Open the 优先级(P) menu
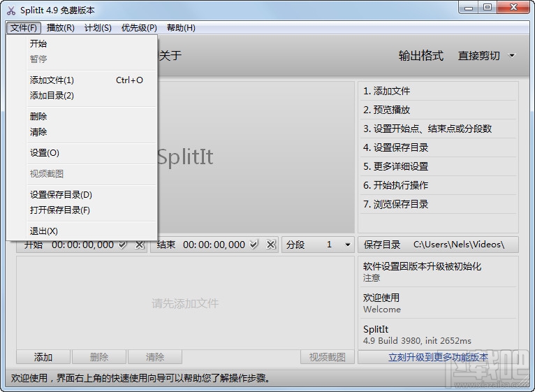Viewport: 535px width, 392px height. coord(139,28)
